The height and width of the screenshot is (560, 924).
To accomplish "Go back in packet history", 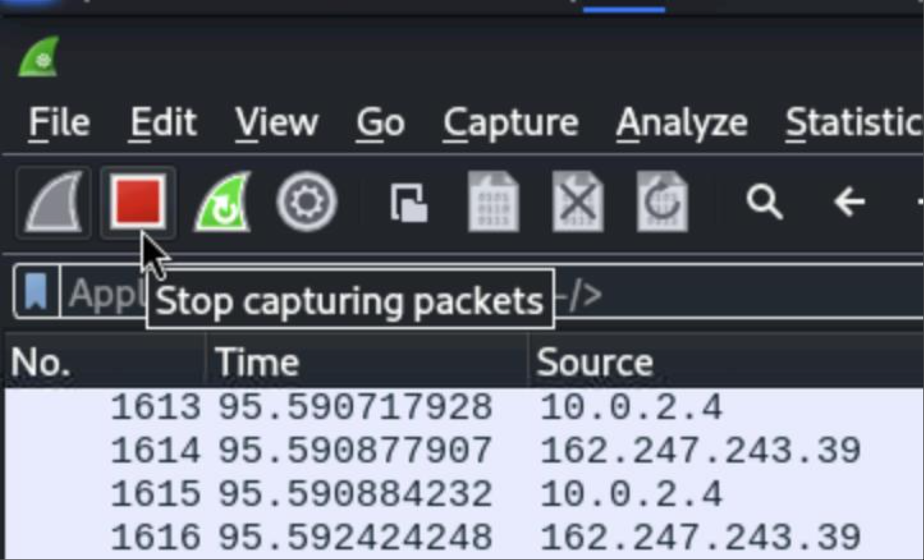I will click(x=849, y=202).
